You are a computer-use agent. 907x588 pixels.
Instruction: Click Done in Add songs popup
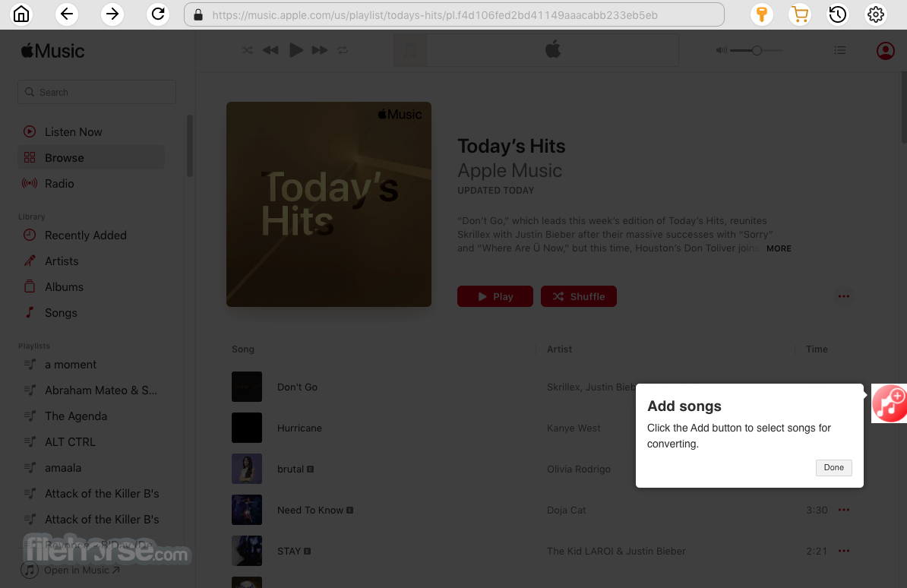click(833, 468)
